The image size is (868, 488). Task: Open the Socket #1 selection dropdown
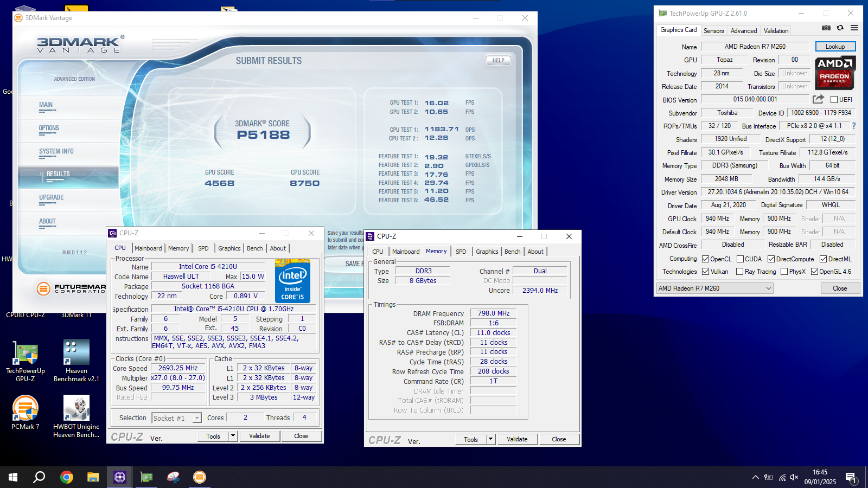(177, 418)
